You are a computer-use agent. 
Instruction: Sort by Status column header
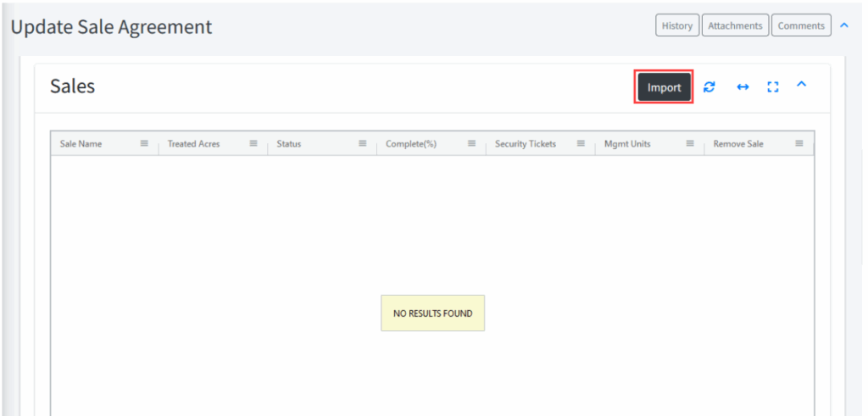click(289, 144)
